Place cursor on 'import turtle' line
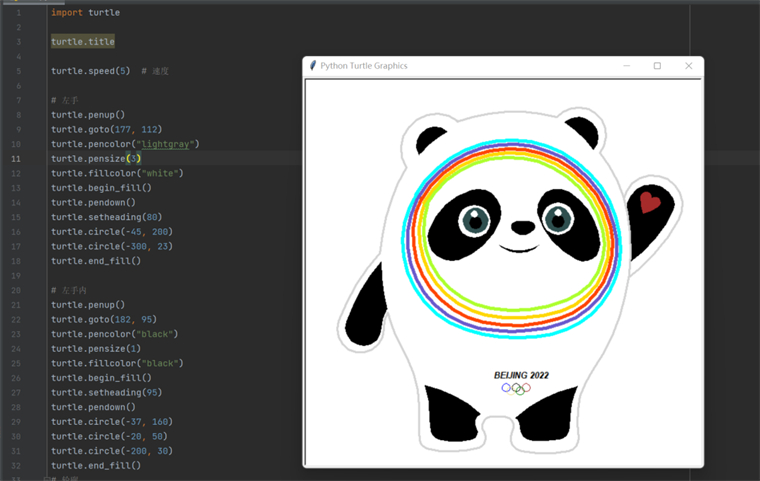This screenshot has width=760, height=481. tap(85, 13)
